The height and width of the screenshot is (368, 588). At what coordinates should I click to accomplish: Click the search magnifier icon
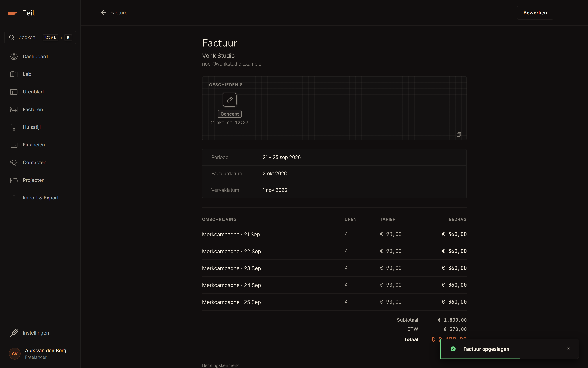(12, 38)
